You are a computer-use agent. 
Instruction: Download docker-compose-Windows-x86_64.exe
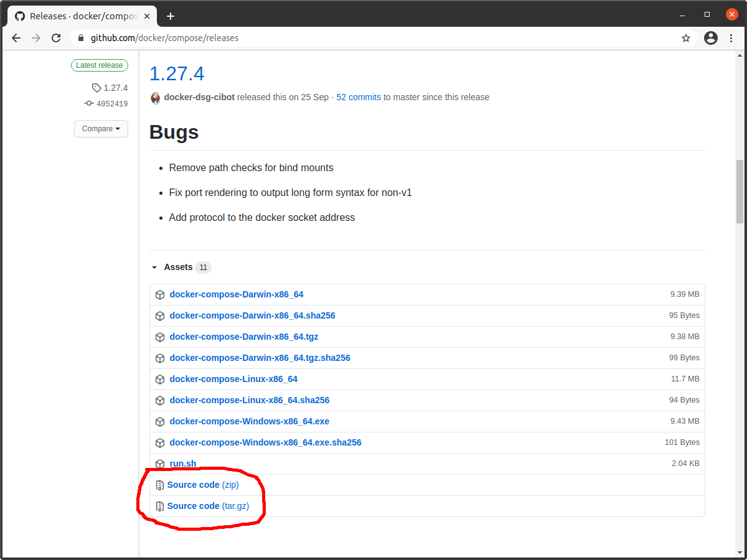tap(250, 421)
